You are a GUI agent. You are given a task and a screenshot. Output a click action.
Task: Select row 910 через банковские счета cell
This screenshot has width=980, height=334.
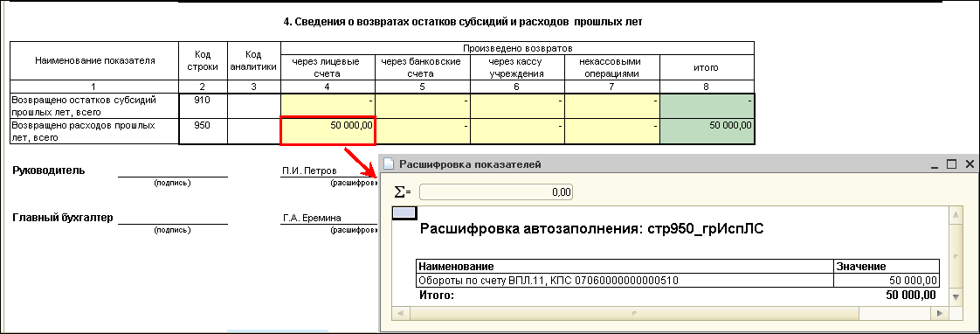coord(423,105)
